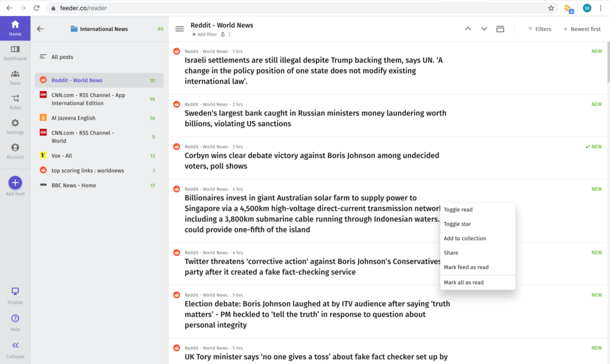Open the CNN.com - RSS Channel - World feed
610x364 pixels.
[x=99, y=137]
